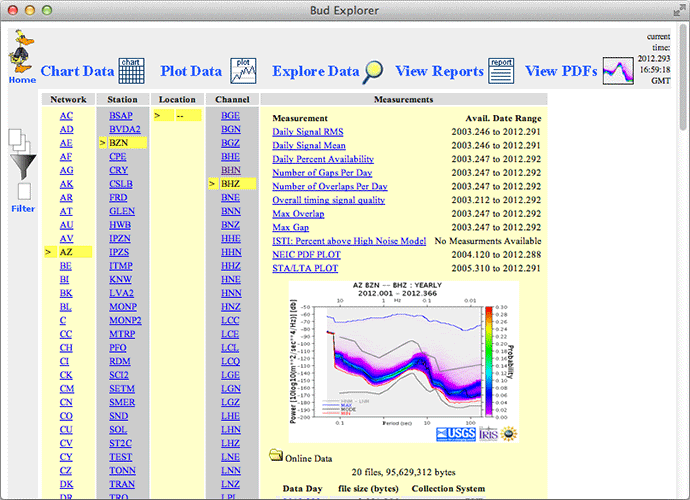690x500 pixels.
Task: Click the Network column header
Action: click(x=68, y=99)
